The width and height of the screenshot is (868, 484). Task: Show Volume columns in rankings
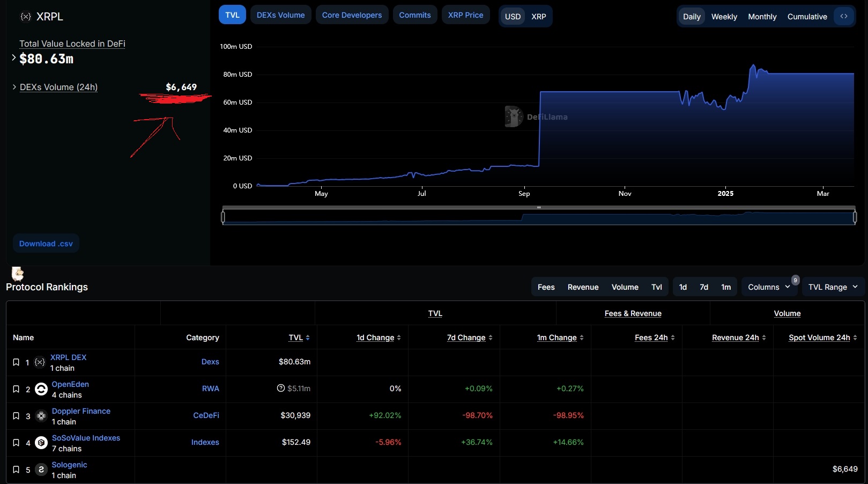[x=625, y=287]
